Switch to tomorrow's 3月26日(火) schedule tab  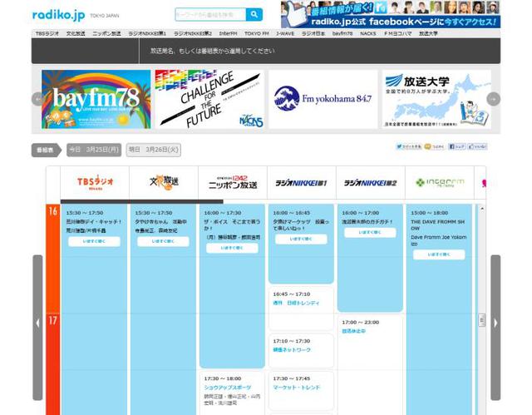pyautogui.click(x=153, y=150)
